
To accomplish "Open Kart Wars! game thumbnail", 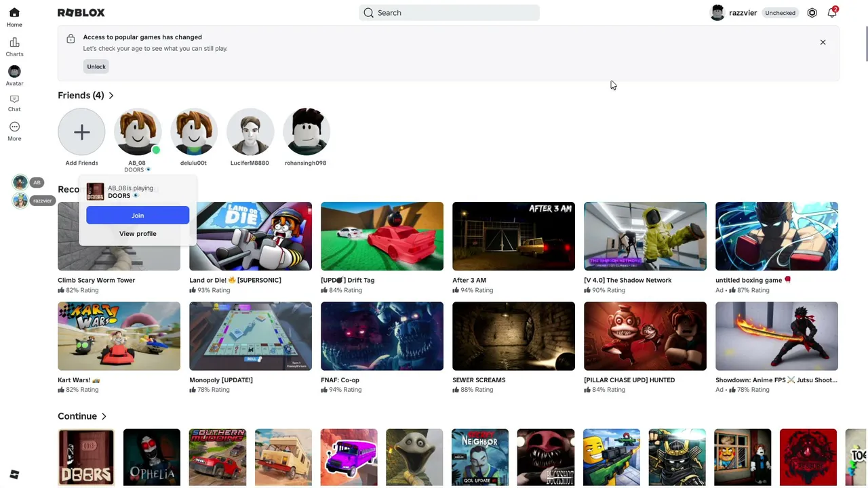I will coord(119,336).
